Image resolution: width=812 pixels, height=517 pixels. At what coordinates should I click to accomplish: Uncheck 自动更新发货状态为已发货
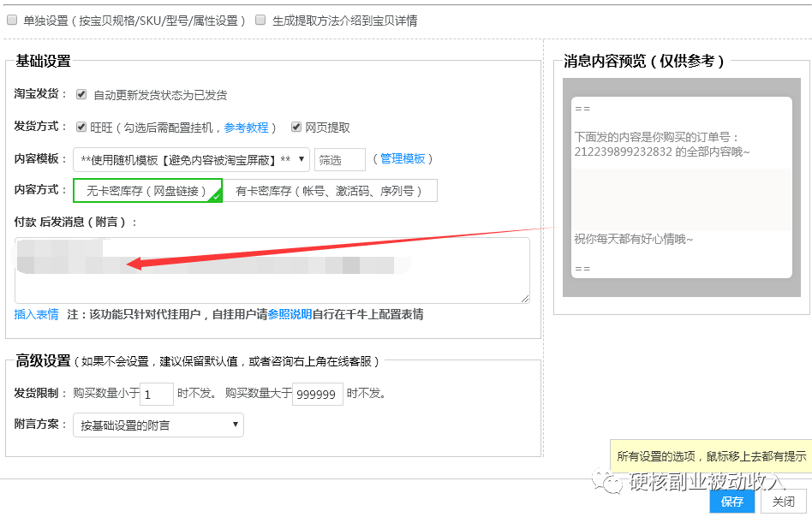(81, 94)
